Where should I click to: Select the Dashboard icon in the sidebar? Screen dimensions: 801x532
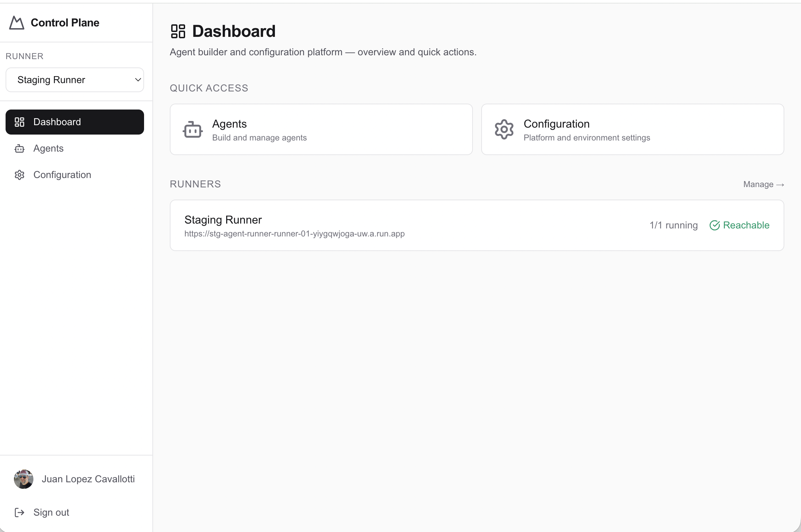pyautogui.click(x=20, y=122)
